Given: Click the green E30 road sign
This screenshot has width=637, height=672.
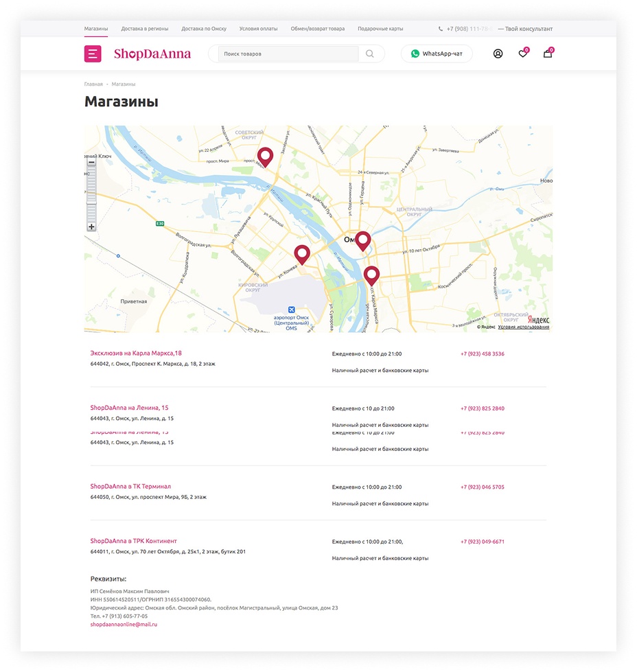Looking at the screenshot, I should 160,224.
